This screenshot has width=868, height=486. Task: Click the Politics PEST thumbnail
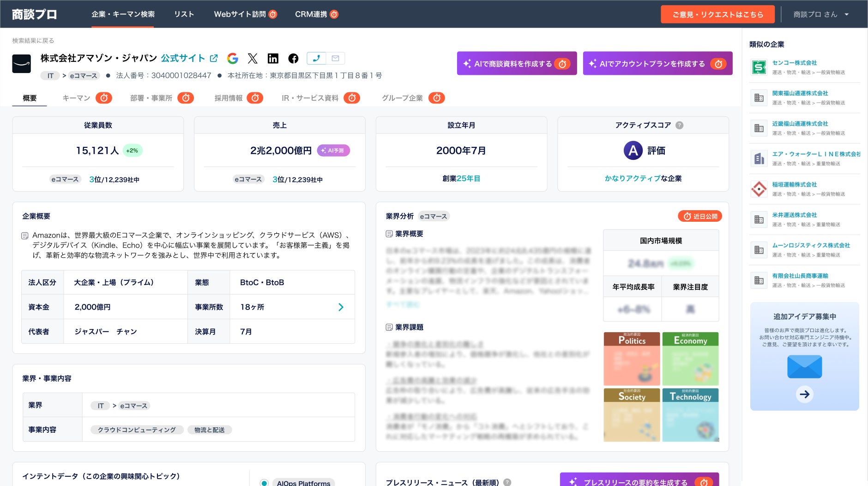pyautogui.click(x=632, y=358)
